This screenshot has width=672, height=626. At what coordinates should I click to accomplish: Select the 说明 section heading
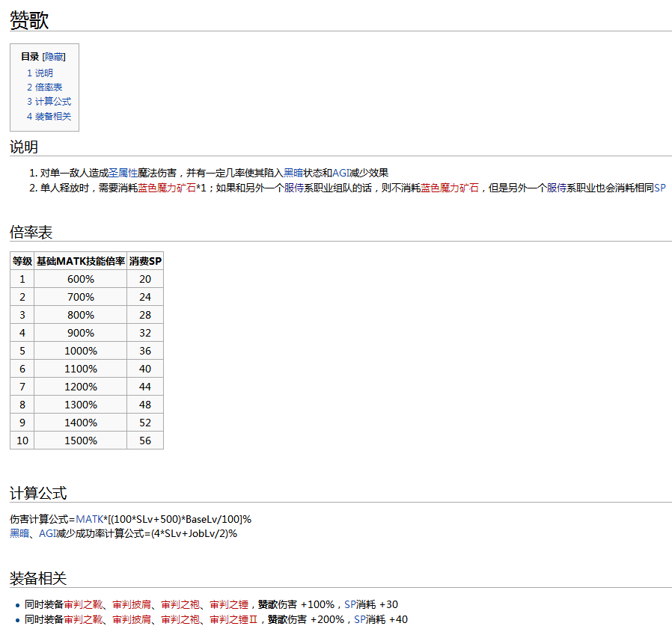coord(24,147)
